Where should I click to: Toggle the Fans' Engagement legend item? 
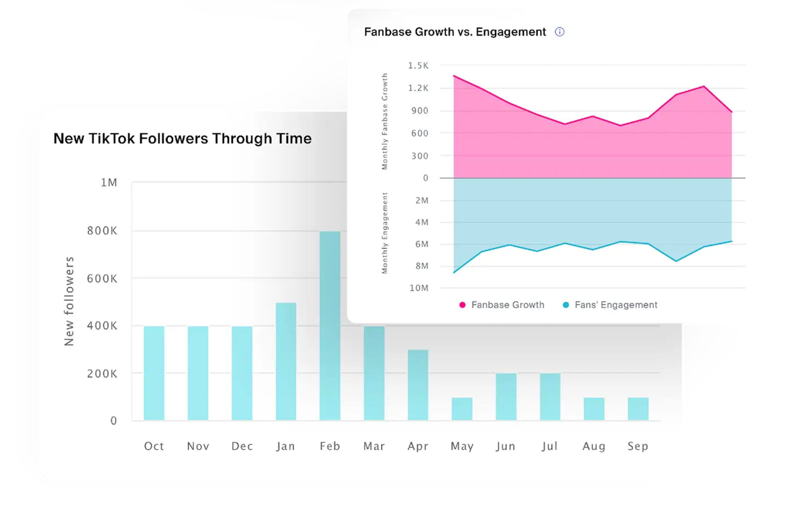pyautogui.click(x=616, y=305)
